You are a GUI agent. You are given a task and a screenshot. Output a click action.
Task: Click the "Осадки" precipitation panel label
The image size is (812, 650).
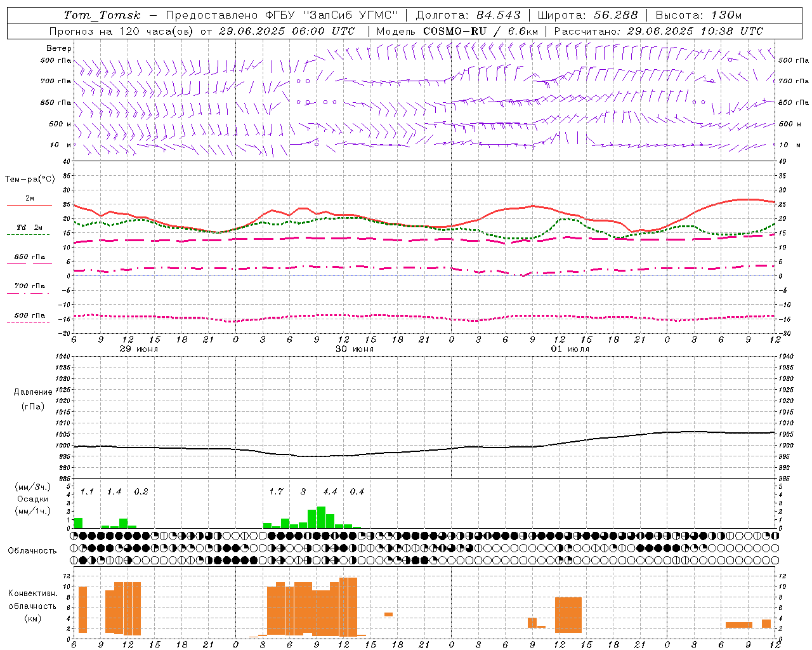click(x=33, y=499)
